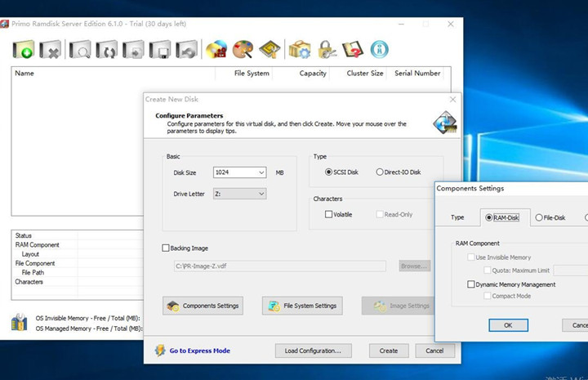Click the Go to Express Mode link
Viewport: 588px width, 380px height.
tap(199, 351)
